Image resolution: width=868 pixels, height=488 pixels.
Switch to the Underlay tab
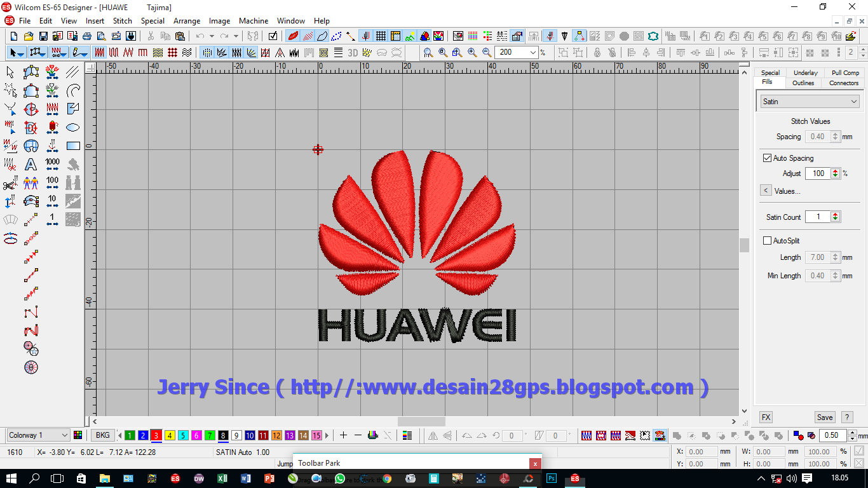pos(806,72)
